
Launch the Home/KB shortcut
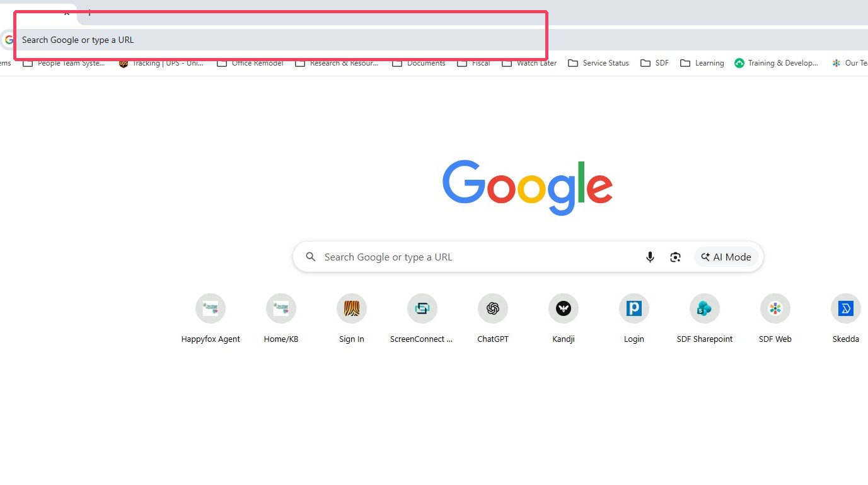pyautogui.click(x=281, y=319)
